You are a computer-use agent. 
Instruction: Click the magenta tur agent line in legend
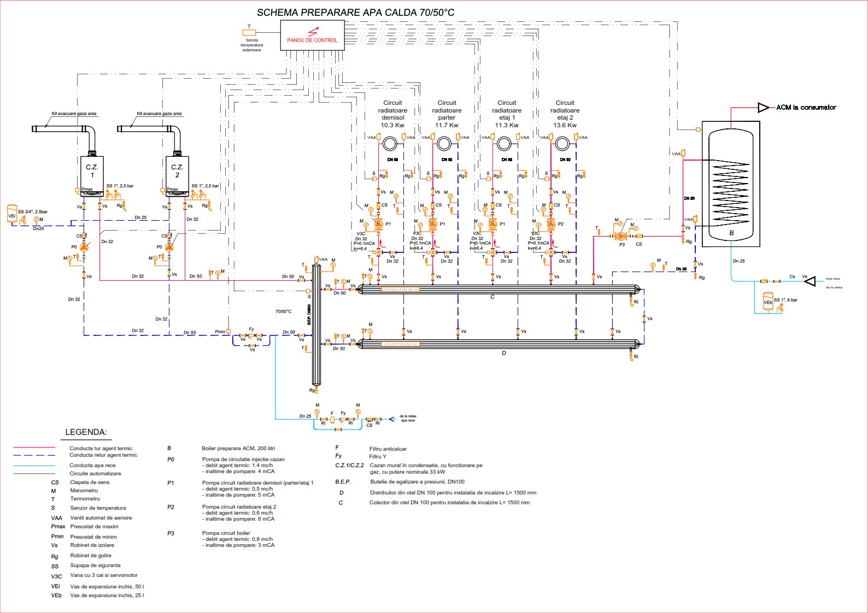click(x=34, y=448)
